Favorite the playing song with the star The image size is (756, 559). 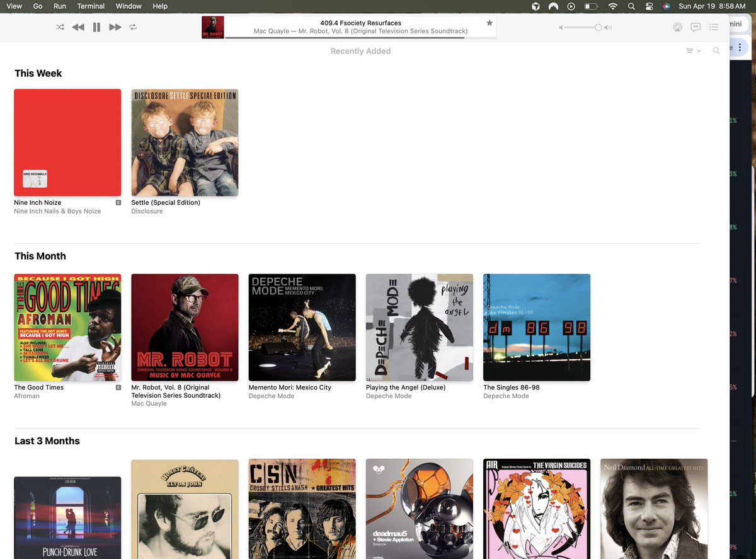click(x=490, y=23)
